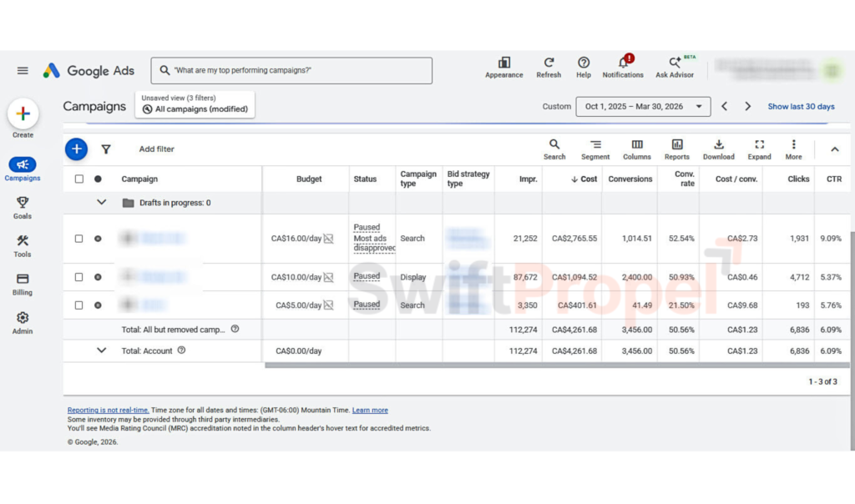Open the date range dropdown
855x504 pixels.
click(x=643, y=106)
